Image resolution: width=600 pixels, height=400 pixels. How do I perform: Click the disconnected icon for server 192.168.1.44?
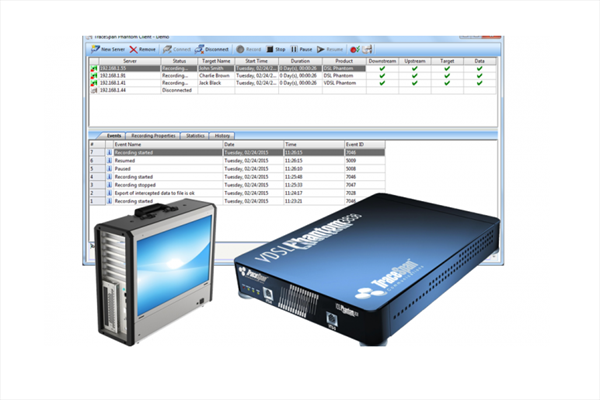(x=94, y=90)
